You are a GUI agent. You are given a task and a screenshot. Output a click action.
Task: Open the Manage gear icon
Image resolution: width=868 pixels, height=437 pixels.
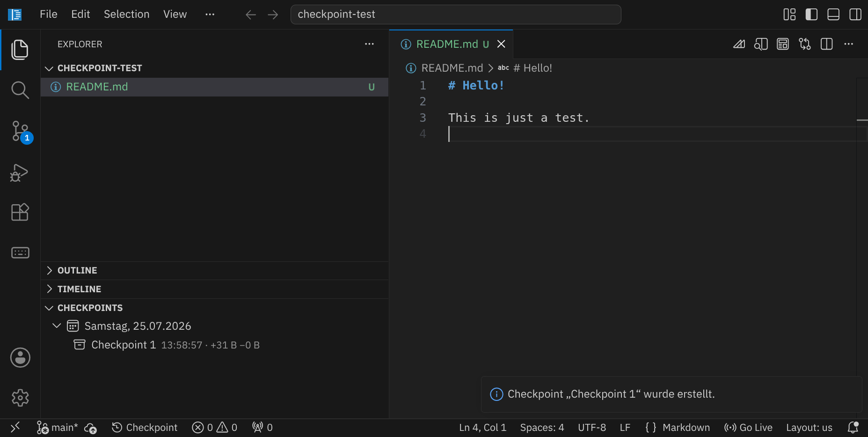20,398
